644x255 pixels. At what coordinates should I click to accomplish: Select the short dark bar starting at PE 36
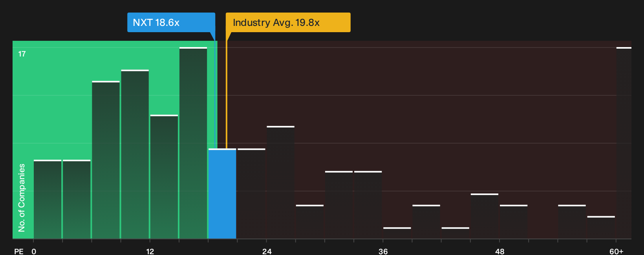tap(397, 233)
